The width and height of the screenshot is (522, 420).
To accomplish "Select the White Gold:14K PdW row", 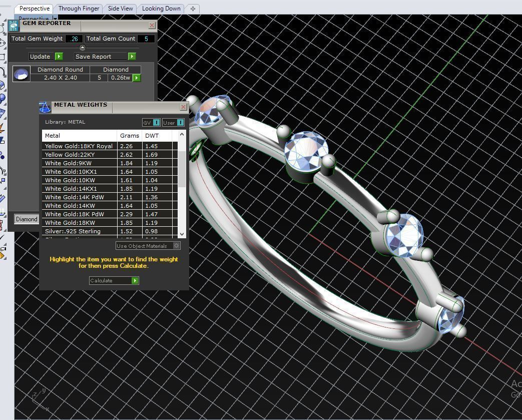I will point(110,197).
